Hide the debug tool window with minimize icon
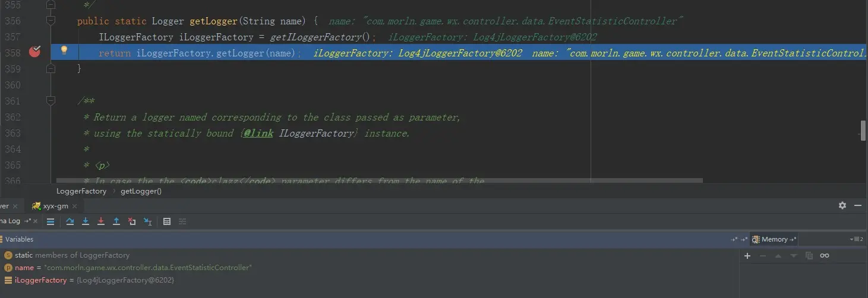The image size is (868, 298). click(858, 205)
